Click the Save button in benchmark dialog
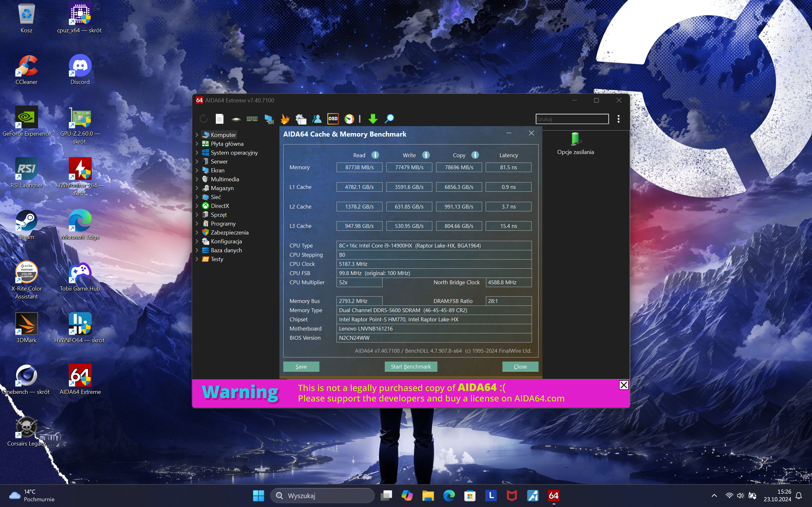The height and width of the screenshot is (507, 812). pyautogui.click(x=301, y=367)
